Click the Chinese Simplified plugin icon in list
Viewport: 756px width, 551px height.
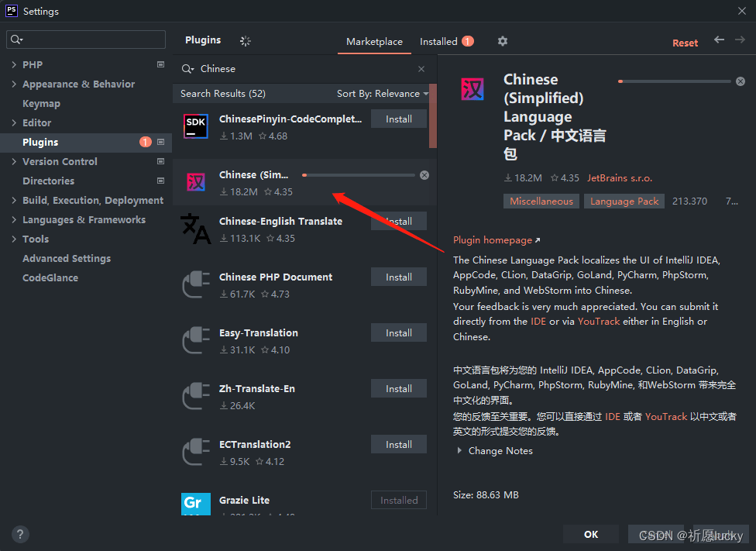pos(196,182)
